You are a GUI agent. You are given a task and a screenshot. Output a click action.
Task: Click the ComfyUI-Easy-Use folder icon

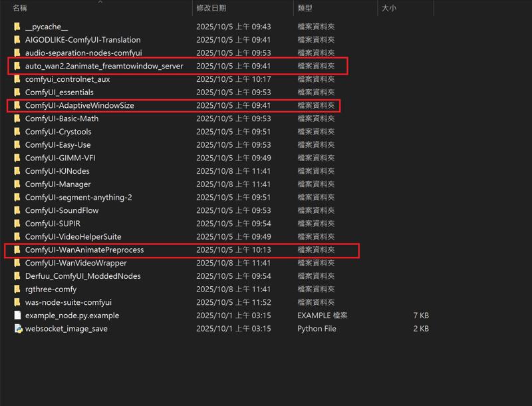coord(17,144)
